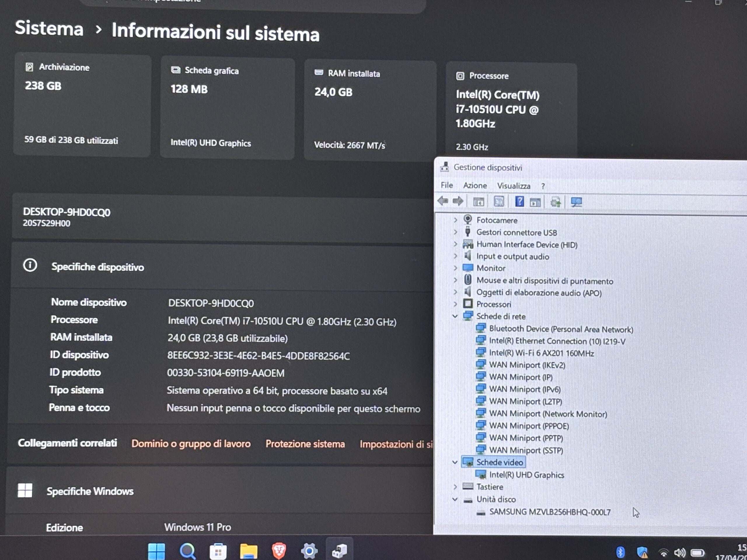Open the Protezione sistema link

305,444
